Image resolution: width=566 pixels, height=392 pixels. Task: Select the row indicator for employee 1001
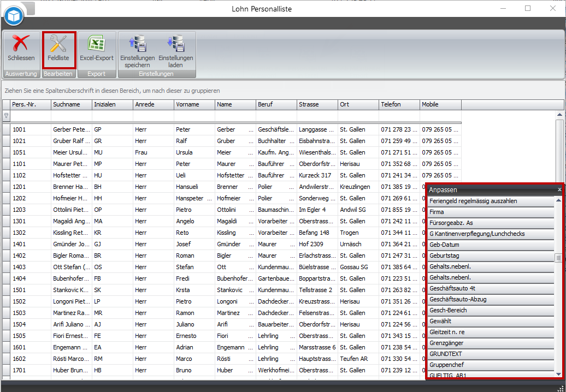[6, 129]
